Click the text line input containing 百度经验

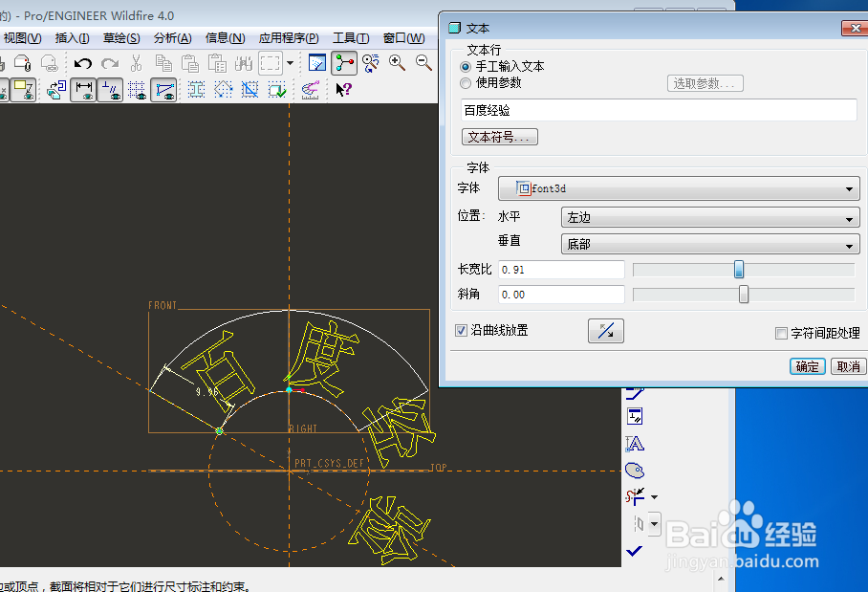[659, 110]
